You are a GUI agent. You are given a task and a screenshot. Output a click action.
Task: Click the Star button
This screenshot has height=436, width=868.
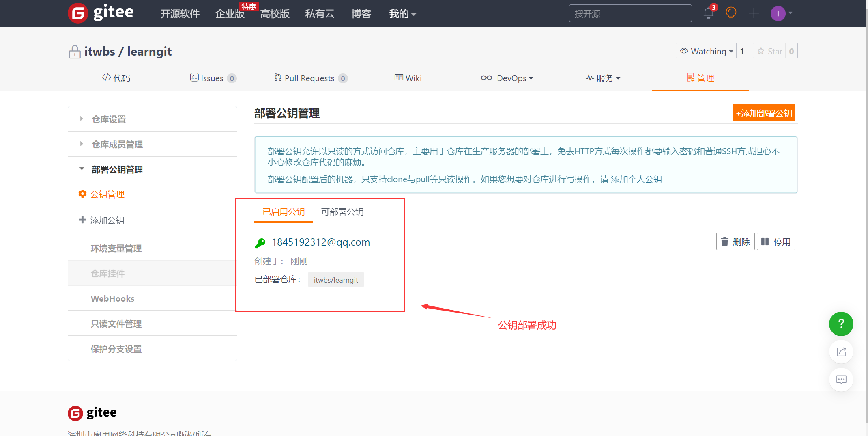pyautogui.click(x=769, y=51)
